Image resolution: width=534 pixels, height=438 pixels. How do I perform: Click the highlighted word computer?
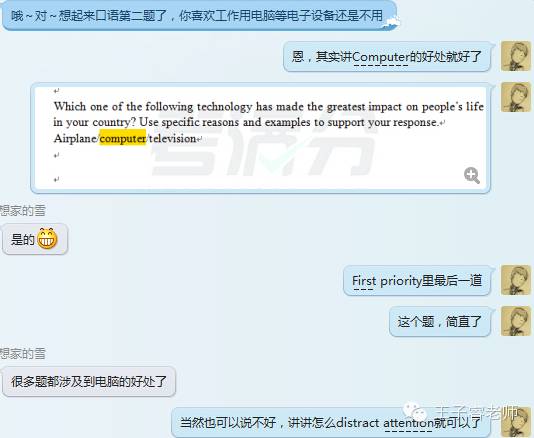123,138
